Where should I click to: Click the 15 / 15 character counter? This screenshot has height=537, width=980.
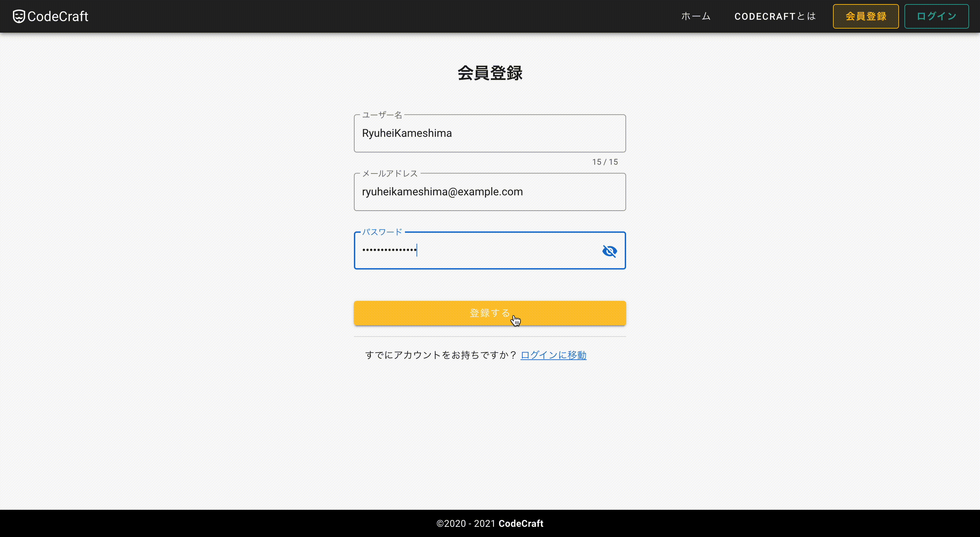coord(605,162)
